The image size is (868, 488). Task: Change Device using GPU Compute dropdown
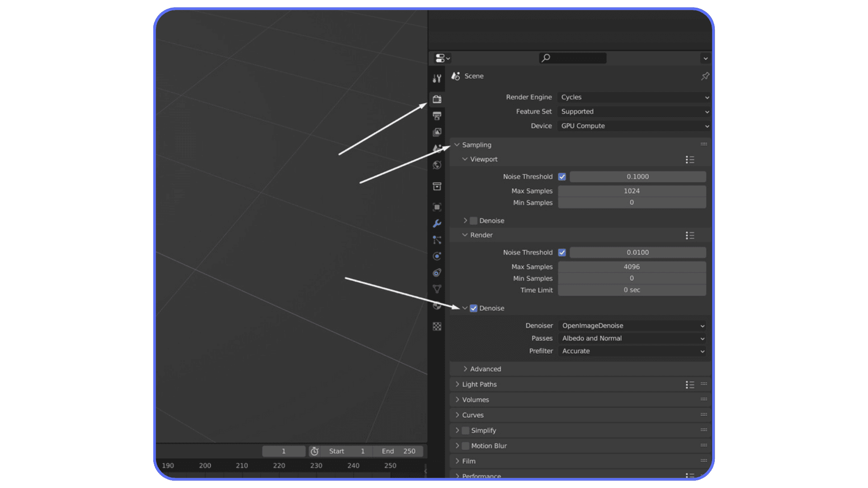pyautogui.click(x=633, y=126)
